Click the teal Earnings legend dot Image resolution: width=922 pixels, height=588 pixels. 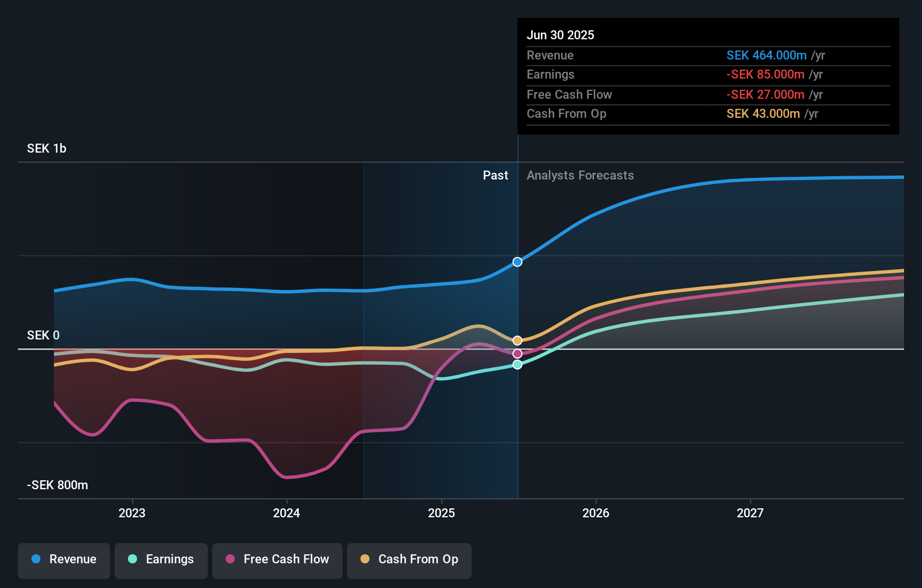point(132,559)
